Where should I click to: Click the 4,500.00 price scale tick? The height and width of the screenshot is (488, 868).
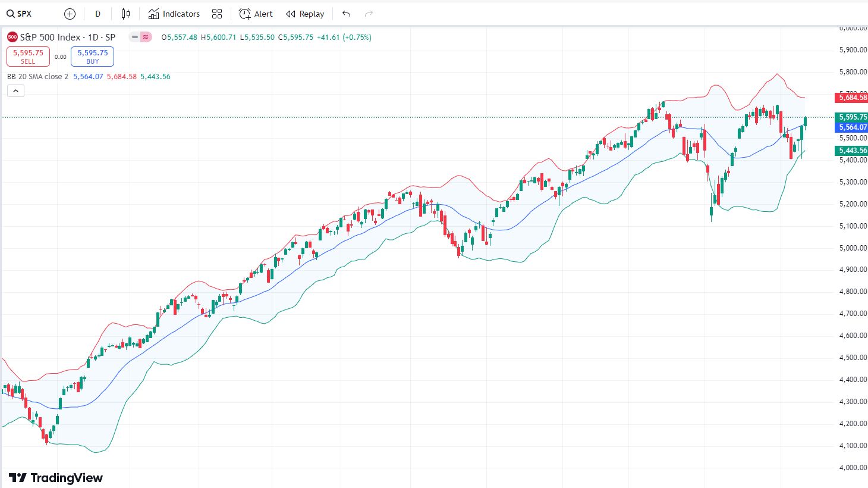[853, 358]
